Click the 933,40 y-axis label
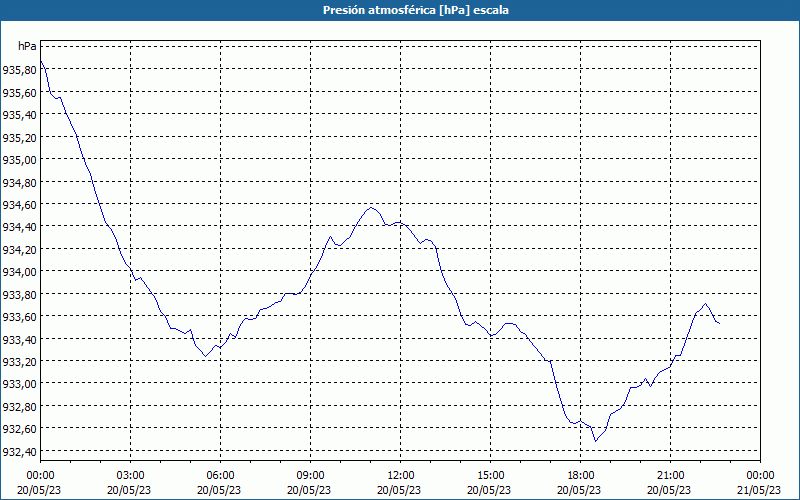This screenshot has width=800, height=500. [x=19, y=339]
